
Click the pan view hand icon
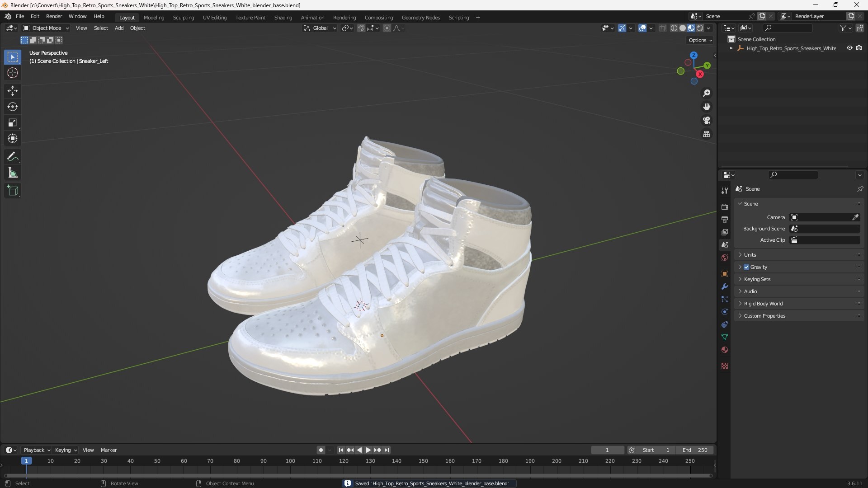pyautogui.click(x=707, y=107)
